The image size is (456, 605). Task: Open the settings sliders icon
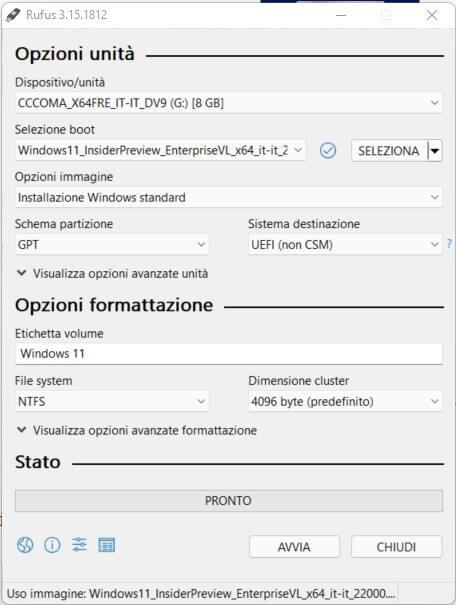[x=79, y=545]
